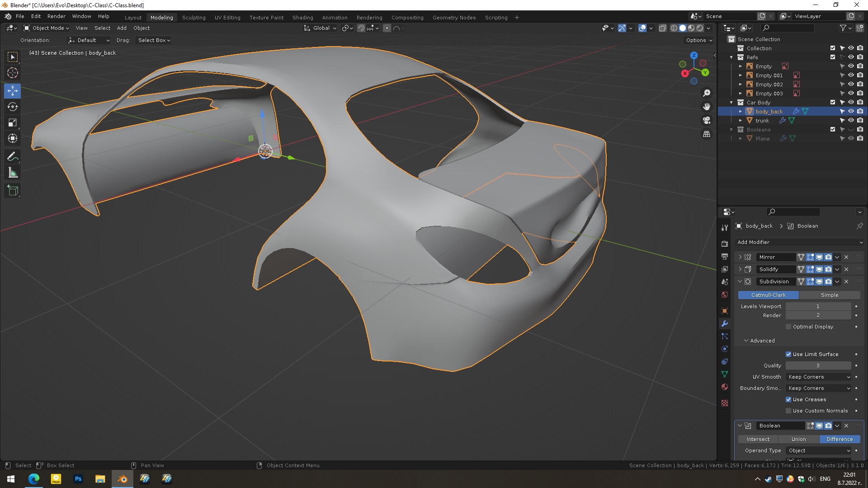Select the Scale tool in toolbar
The height and width of the screenshot is (488, 868).
click(x=13, y=123)
